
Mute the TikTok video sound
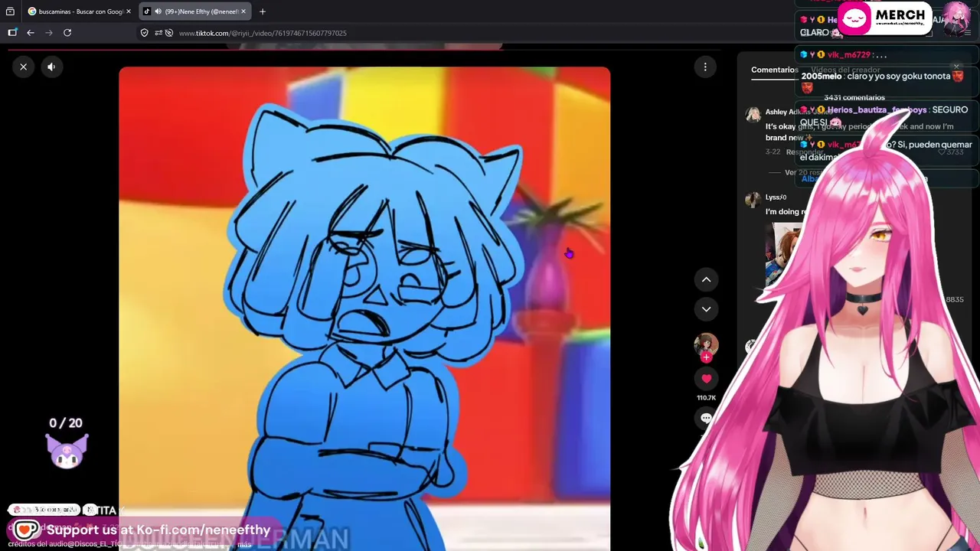coord(51,67)
